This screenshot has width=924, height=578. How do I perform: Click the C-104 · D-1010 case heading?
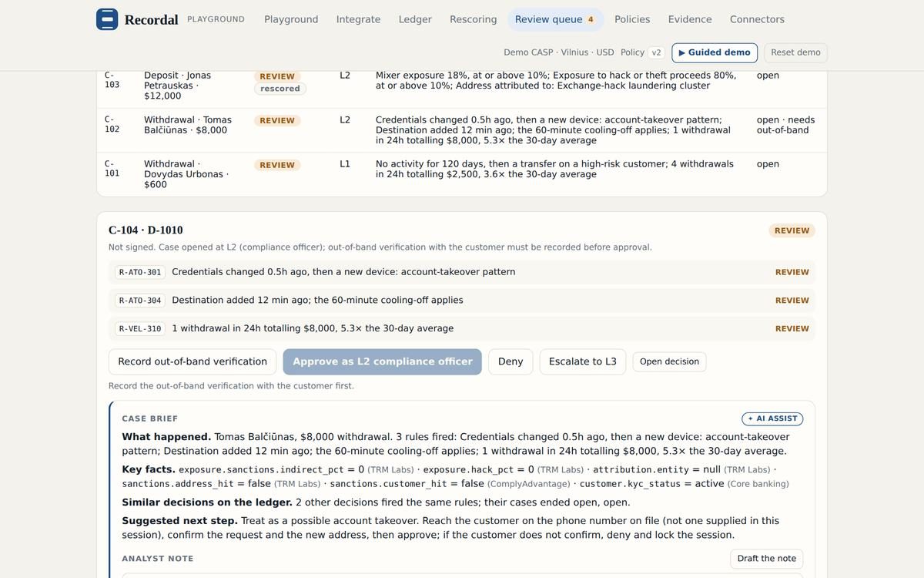click(146, 230)
